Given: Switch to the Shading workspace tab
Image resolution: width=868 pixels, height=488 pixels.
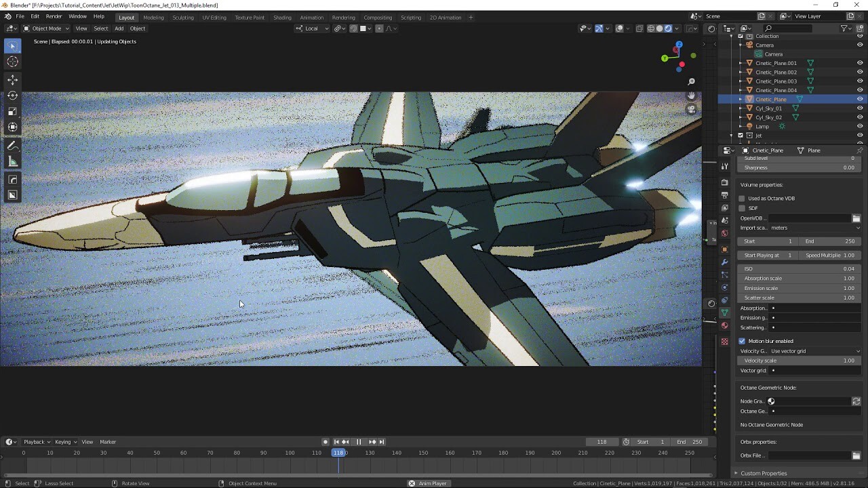Looking at the screenshot, I should click(x=282, y=17).
